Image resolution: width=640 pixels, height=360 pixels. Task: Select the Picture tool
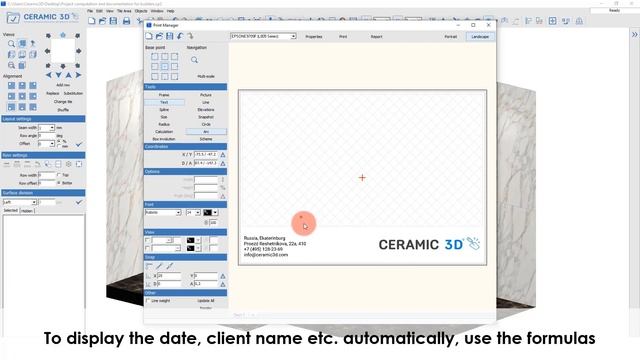tap(206, 95)
